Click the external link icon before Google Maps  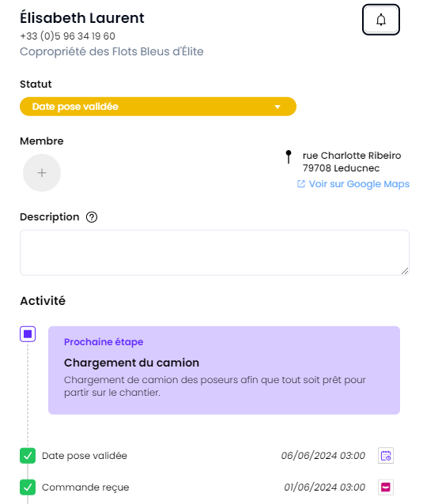[x=301, y=184]
